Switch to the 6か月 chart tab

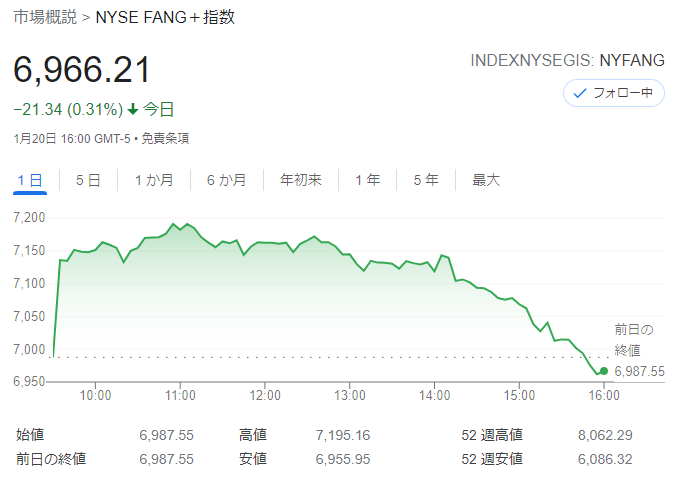pos(227,180)
